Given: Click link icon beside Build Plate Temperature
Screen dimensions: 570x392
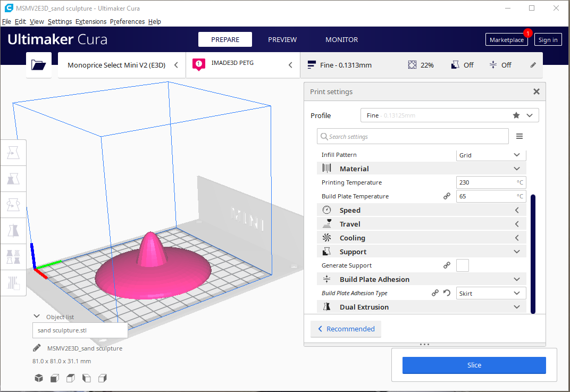Looking at the screenshot, I should 447,196.
